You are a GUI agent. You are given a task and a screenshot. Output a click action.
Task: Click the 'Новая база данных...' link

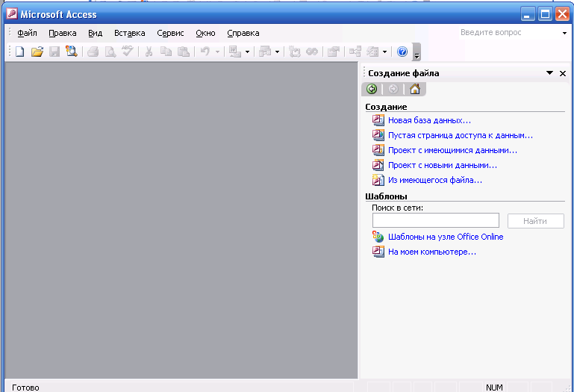429,120
